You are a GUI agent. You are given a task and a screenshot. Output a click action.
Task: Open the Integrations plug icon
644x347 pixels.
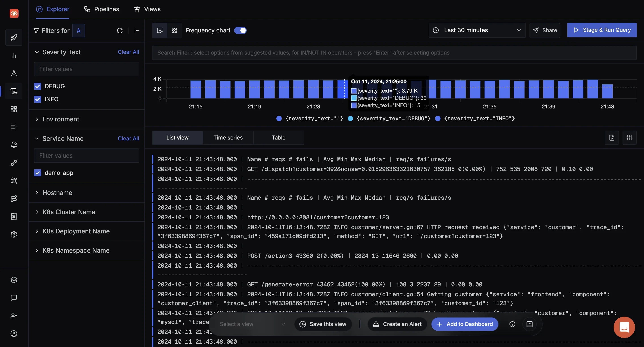14,163
